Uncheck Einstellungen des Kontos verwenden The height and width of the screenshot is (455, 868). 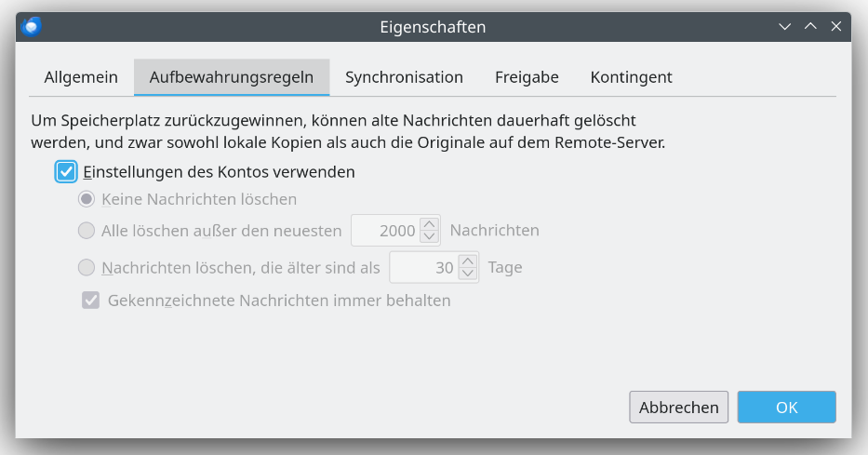point(66,172)
